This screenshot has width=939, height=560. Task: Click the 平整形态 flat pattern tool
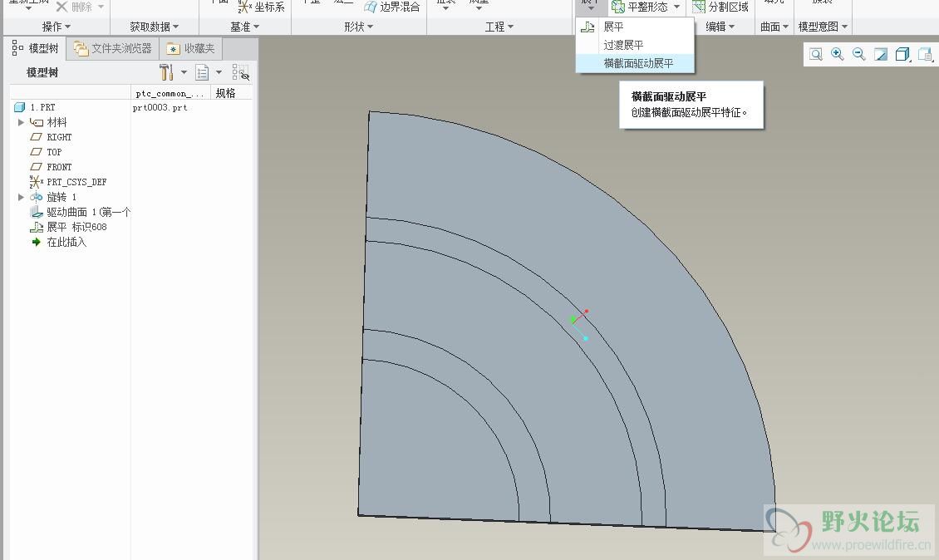640,7
